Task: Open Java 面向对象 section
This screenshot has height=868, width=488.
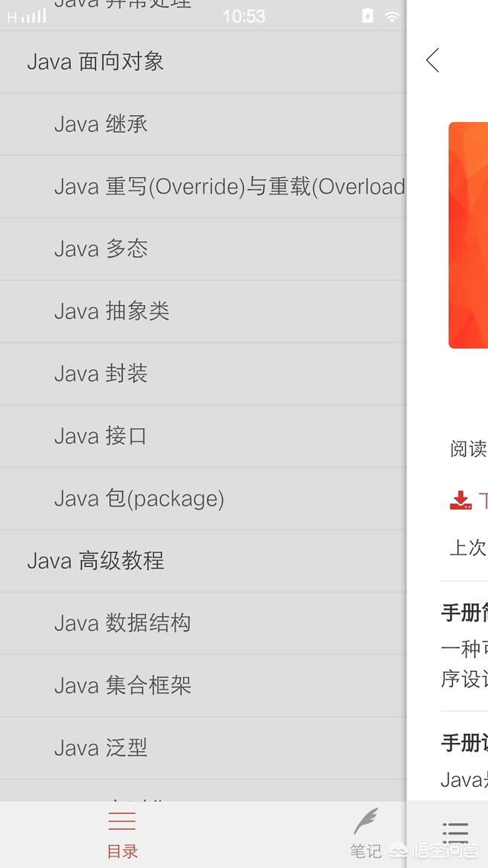Action: (x=203, y=62)
